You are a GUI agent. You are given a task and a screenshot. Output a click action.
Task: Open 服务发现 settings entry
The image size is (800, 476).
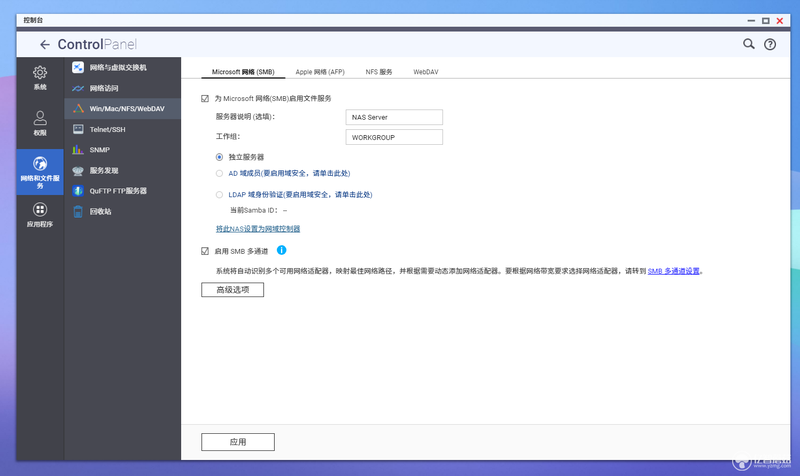pos(122,170)
